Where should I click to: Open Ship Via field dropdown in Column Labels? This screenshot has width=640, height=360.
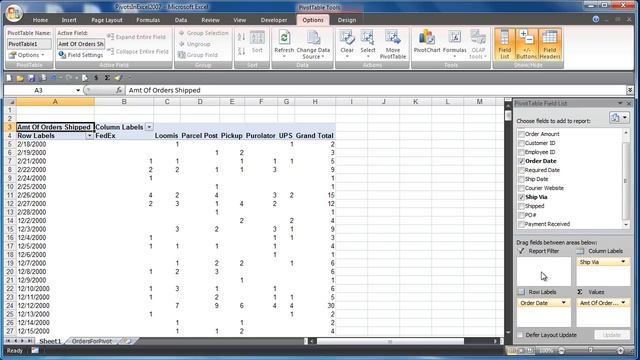623,262
